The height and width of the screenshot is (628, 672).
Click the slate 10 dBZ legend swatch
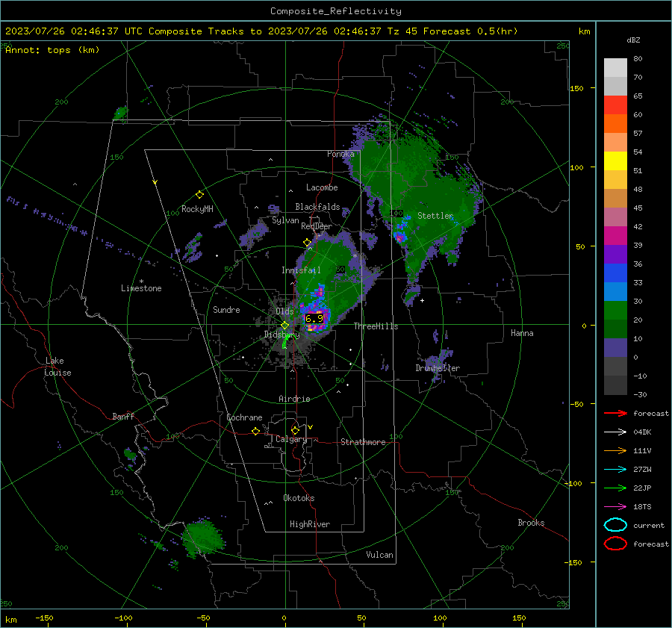[x=615, y=348]
